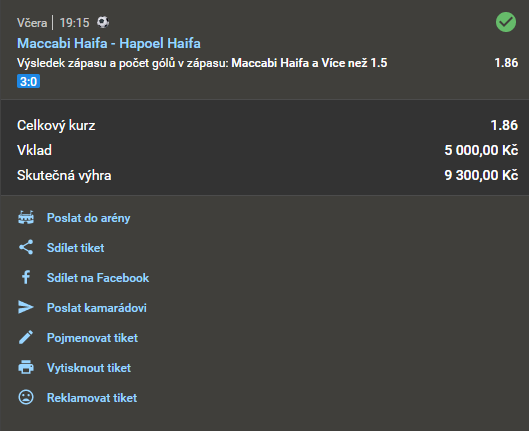
Task: Click the sad face complaint icon
Action: pos(26,397)
